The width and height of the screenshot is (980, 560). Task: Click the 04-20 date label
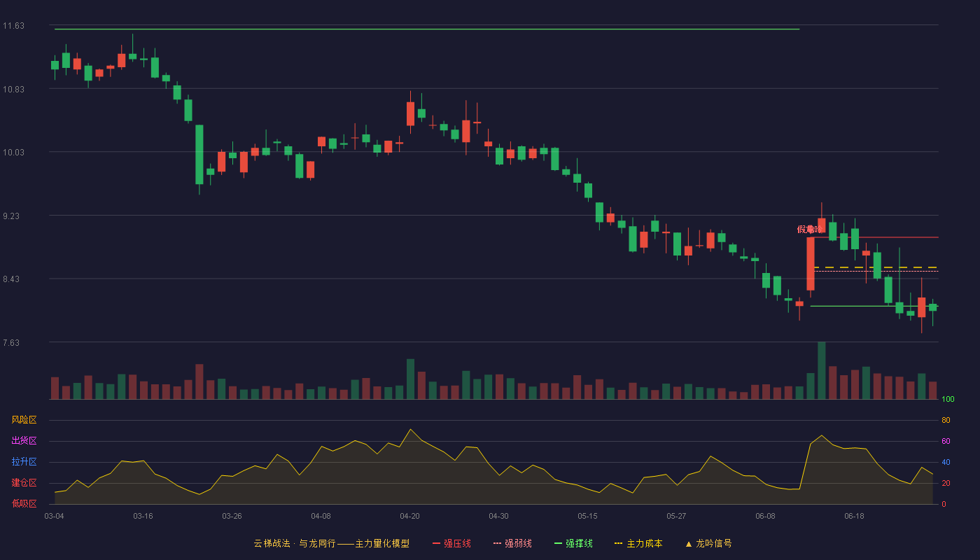(x=409, y=516)
